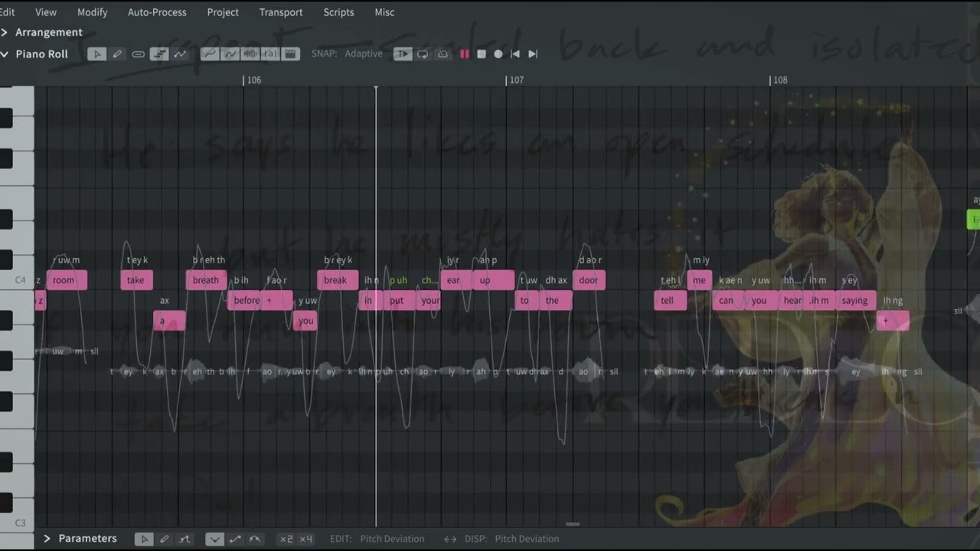Click the record circle button
980x551 pixels.
pos(498,54)
